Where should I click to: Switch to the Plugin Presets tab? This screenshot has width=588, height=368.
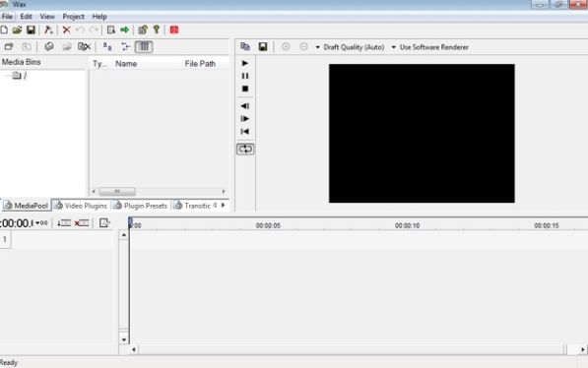point(141,206)
